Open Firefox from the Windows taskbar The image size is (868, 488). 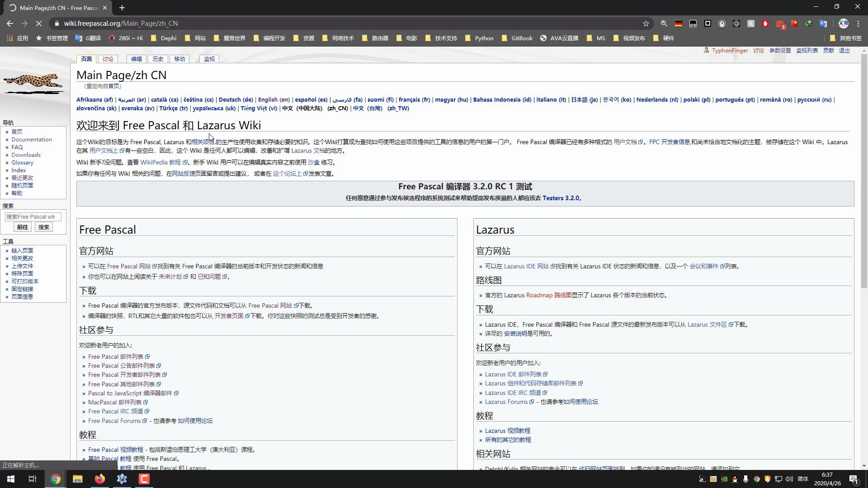pos(99,479)
